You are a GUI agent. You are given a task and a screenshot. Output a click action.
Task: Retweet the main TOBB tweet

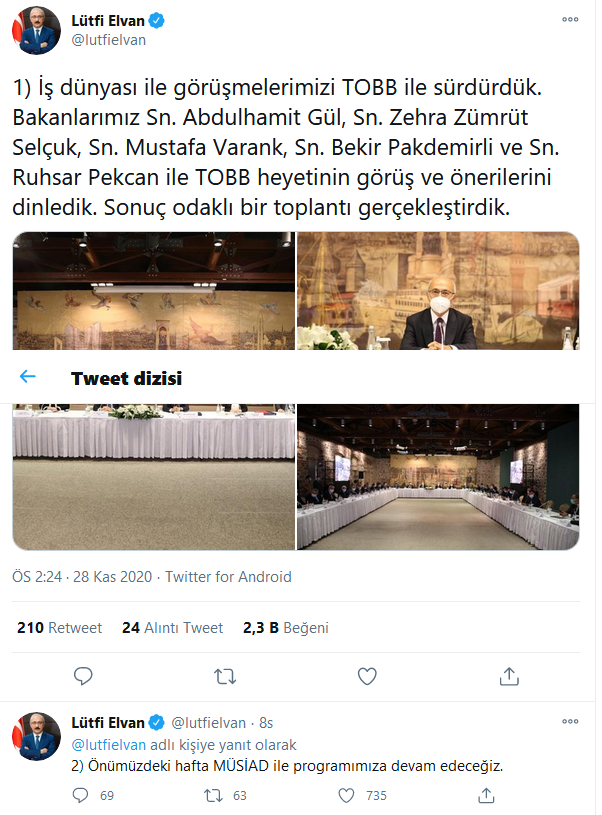coord(225,676)
